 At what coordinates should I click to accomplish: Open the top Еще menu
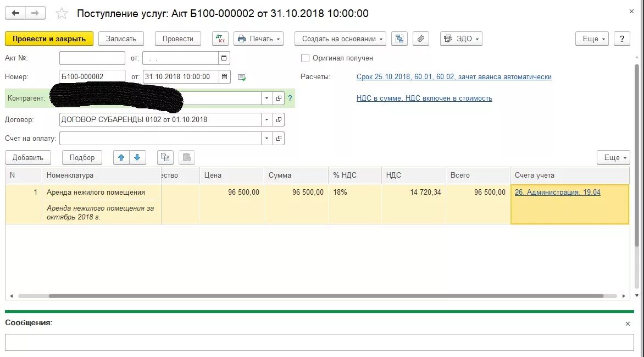coord(592,39)
